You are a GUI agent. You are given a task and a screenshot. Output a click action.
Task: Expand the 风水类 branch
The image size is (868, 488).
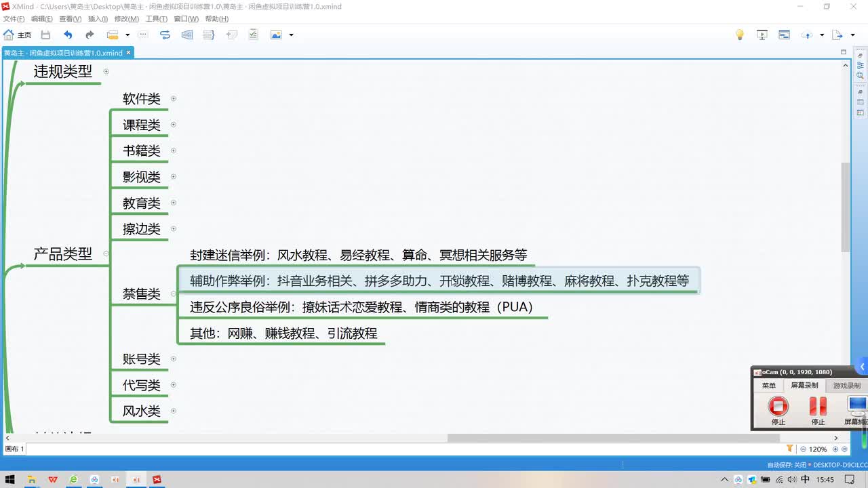point(174,411)
